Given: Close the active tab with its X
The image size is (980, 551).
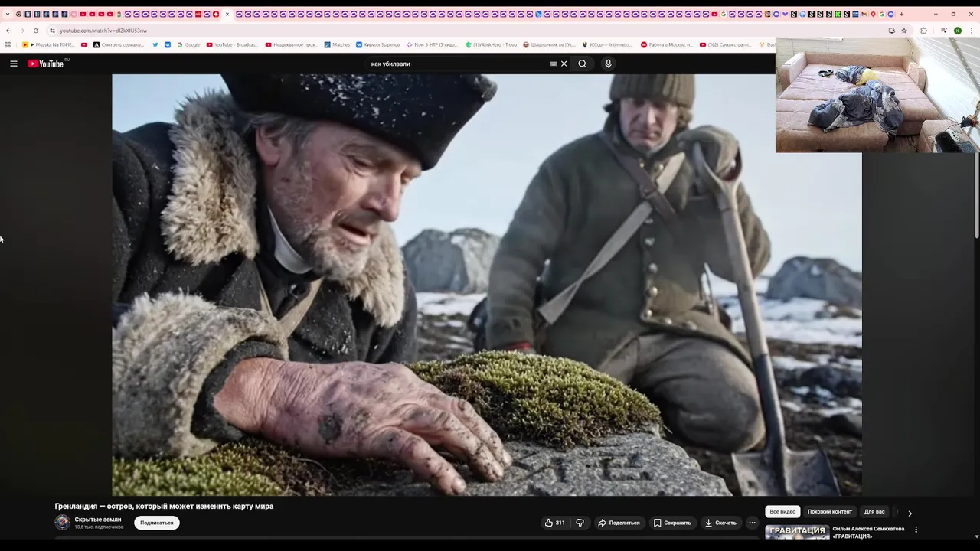Looking at the screenshot, I should (227, 14).
